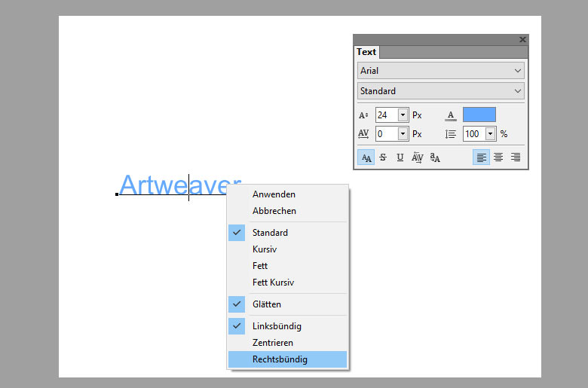Click the text color A icon
Image resolution: width=588 pixels, height=388 pixels.
(x=451, y=116)
